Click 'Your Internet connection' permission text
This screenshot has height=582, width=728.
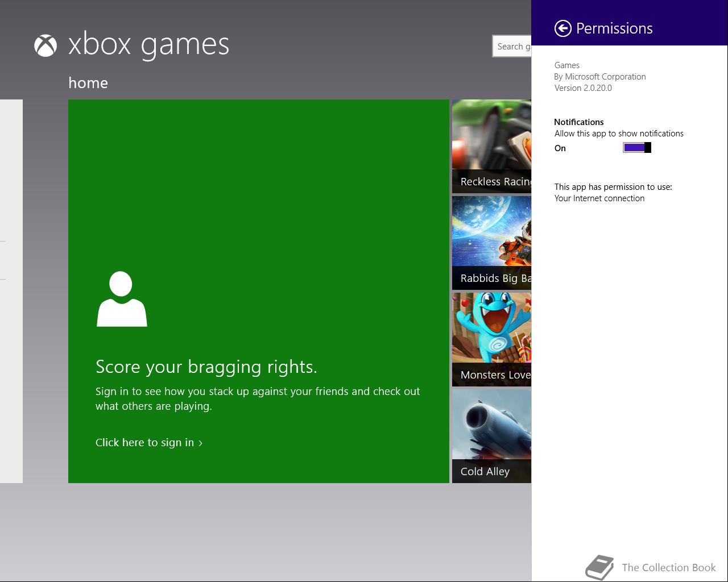[x=599, y=198]
